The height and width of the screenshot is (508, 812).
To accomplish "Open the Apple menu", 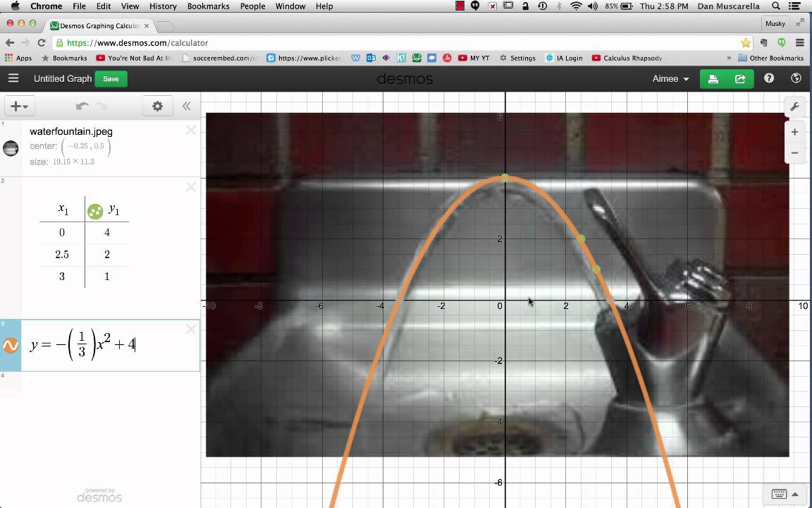I will pos(15,6).
